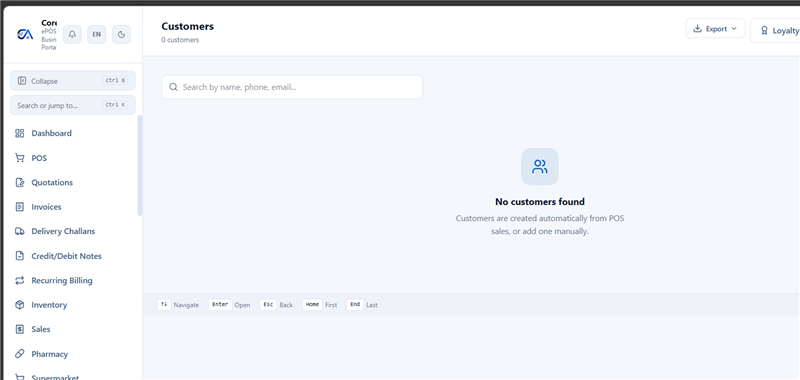
Task: Click the Credit/Debit Notes icon
Action: 20,256
